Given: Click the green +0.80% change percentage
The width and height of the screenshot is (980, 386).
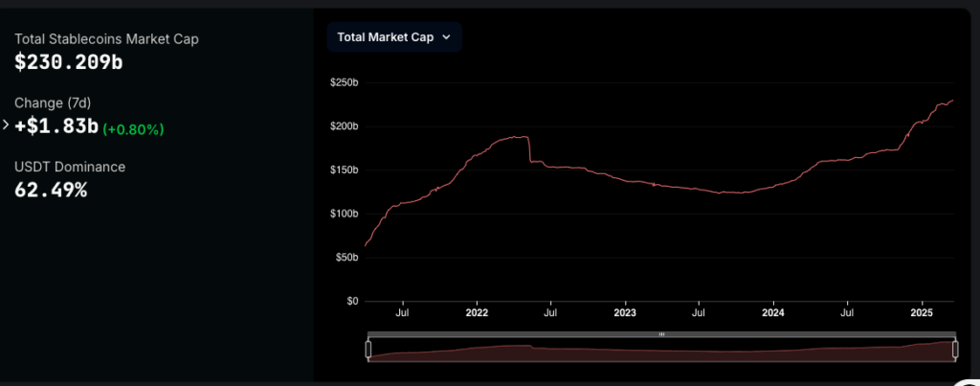Looking at the screenshot, I should (133, 127).
